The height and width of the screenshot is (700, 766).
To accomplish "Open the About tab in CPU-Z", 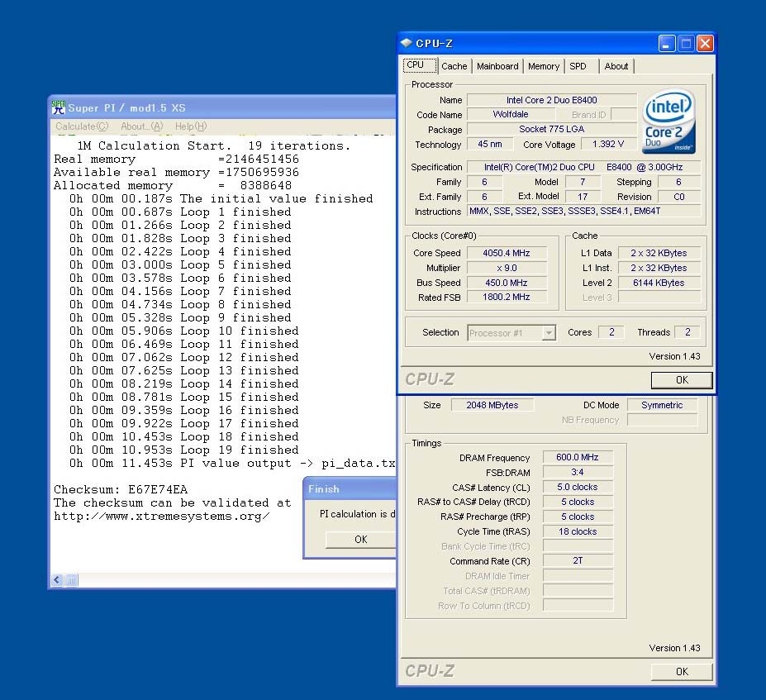I will coord(616,66).
